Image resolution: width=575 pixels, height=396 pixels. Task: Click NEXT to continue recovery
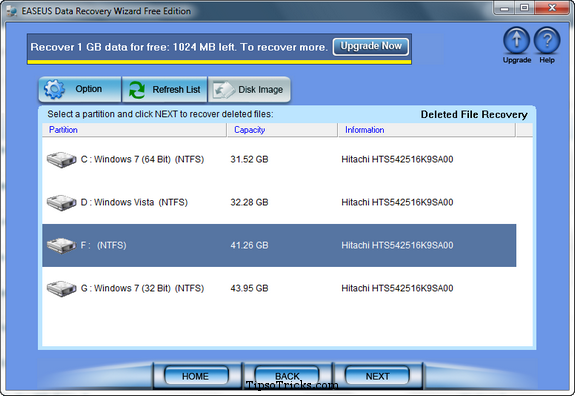pyautogui.click(x=377, y=376)
